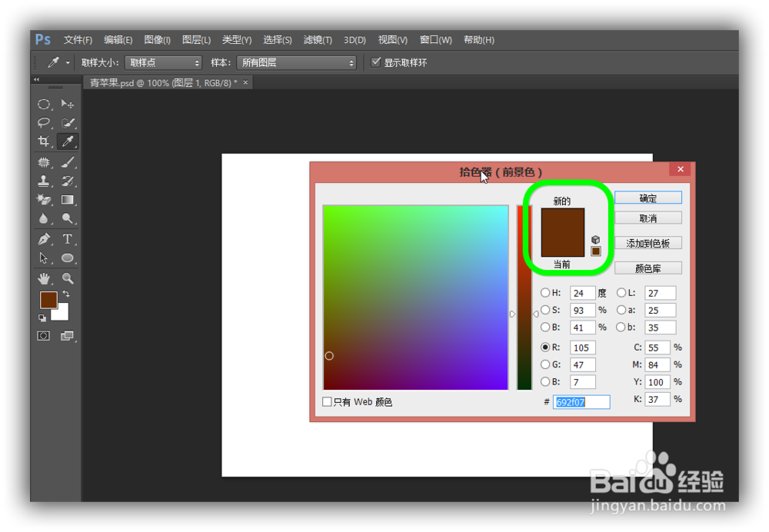Viewport: 769px width, 532px height.
Task: Select the Brush tool
Action: [68, 162]
